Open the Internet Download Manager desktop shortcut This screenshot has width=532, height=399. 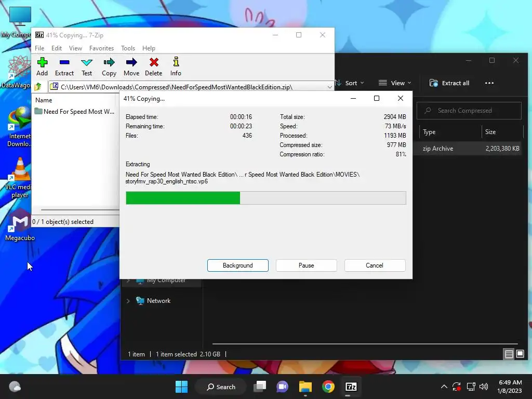tap(19, 127)
